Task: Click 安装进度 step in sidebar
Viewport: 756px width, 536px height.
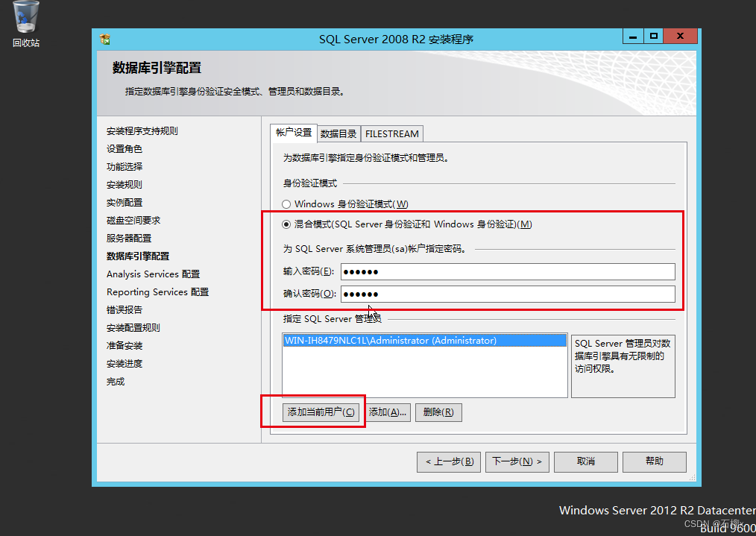Action: (x=125, y=364)
